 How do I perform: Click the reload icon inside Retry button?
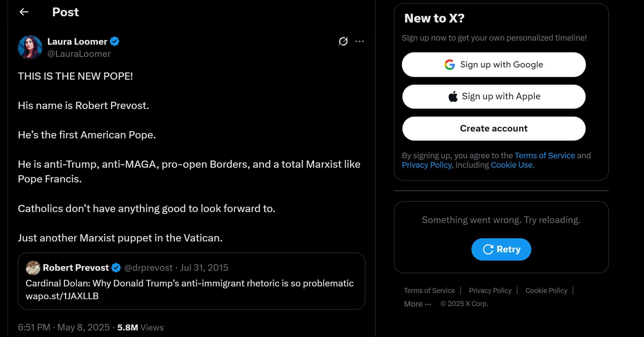click(488, 249)
